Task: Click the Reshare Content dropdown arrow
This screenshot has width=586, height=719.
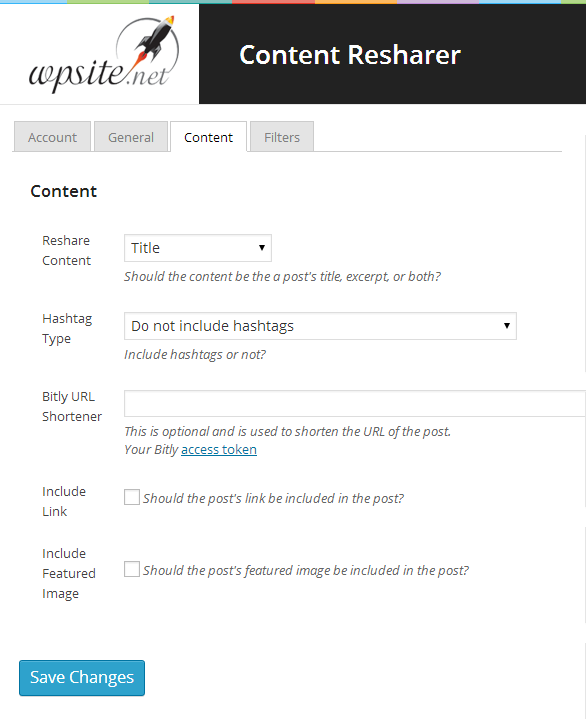Action: click(262, 248)
